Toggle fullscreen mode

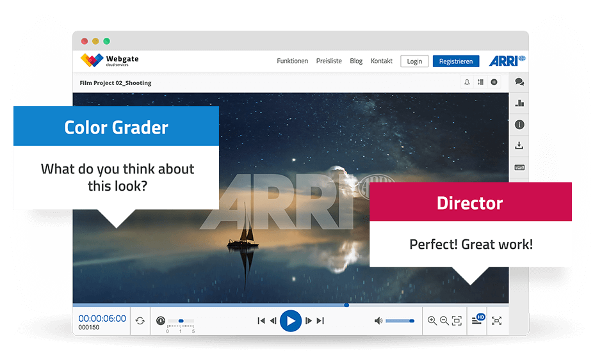pos(497,320)
